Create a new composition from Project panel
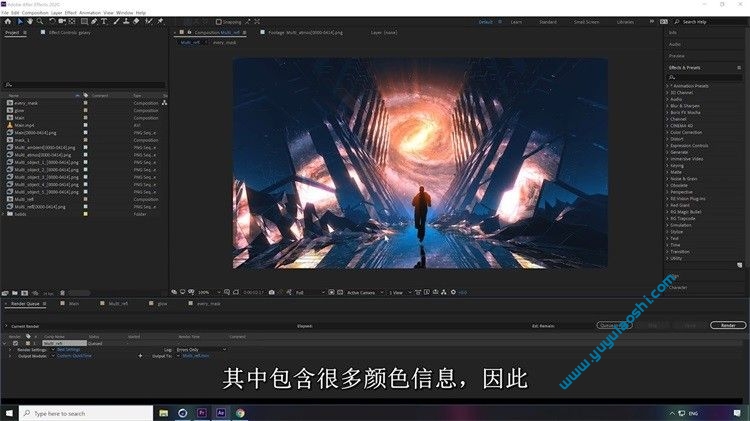This screenshot has height=421, width=750. tap(24, 293)
